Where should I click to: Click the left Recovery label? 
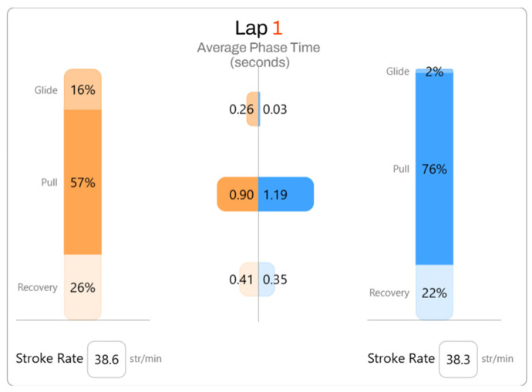coord(37,288)
